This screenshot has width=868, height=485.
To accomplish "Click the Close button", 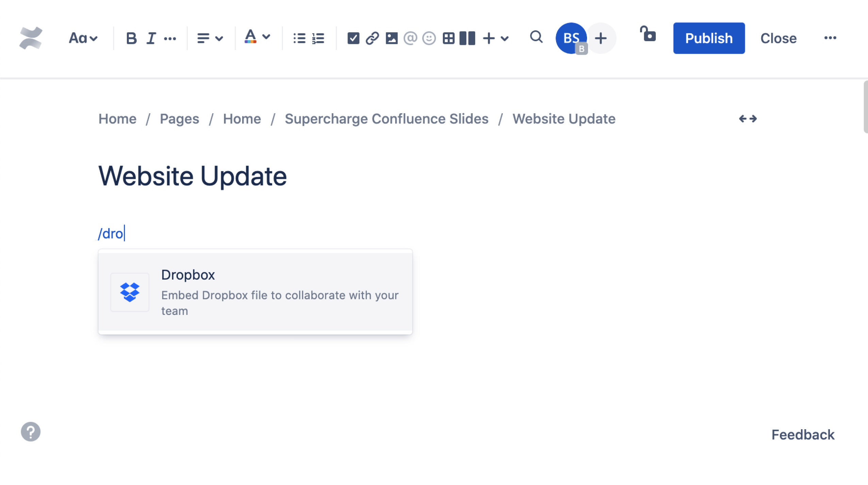I will [x=778, y=38].
